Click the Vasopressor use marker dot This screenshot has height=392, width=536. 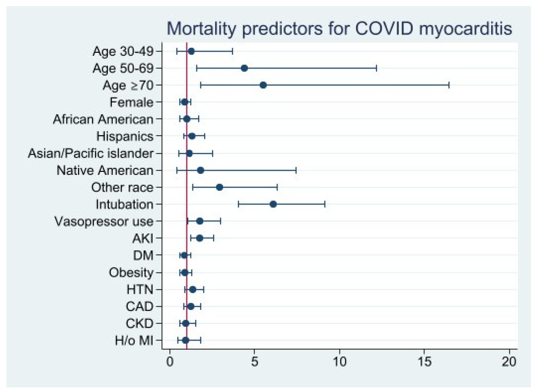(200, 221)
